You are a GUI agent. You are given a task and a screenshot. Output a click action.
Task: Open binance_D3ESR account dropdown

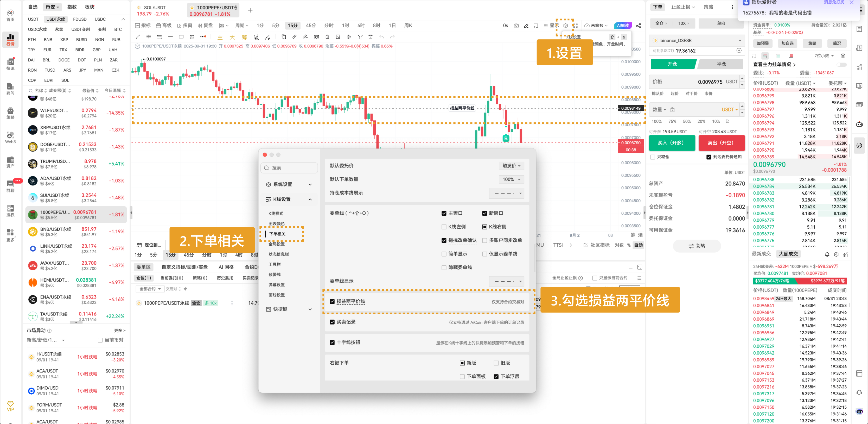coord(697,40)
